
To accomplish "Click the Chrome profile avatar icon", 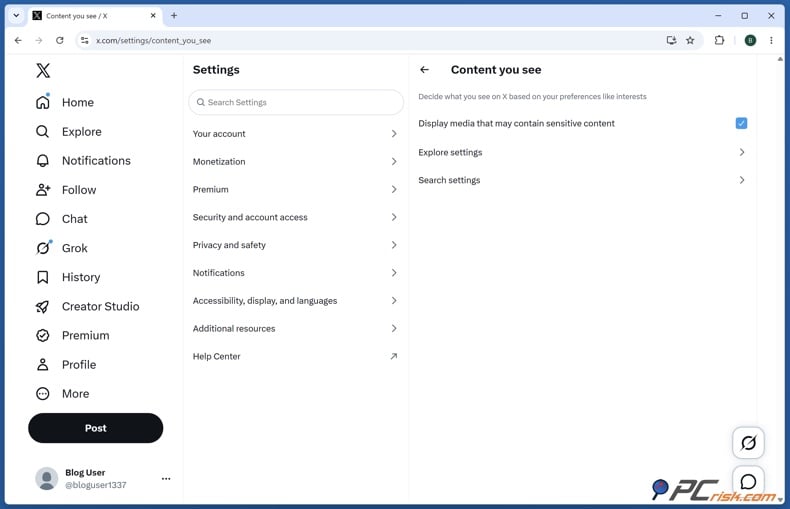I will click(x=750, y=40).
